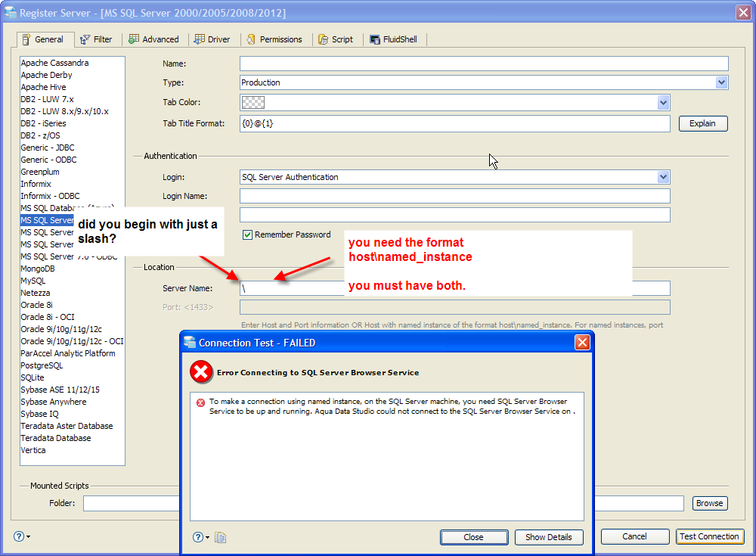
Task: Open the Permissions tab
Action: (x=274, y=39)
